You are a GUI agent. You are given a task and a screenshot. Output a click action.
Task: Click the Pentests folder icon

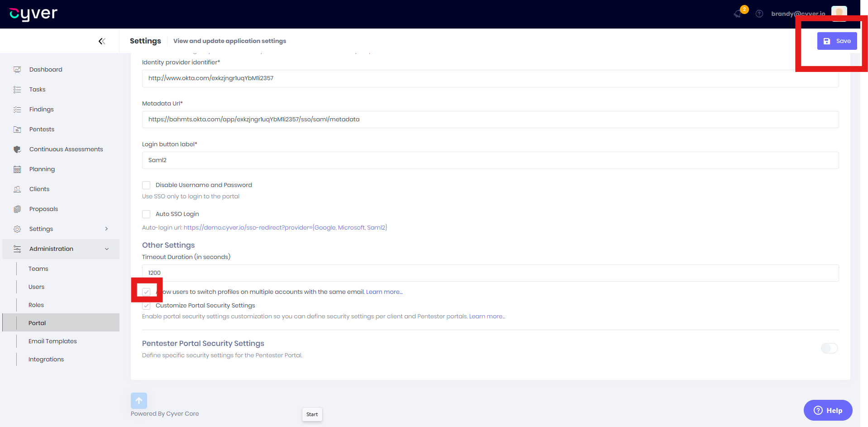pyautogui.click(x=17, y=130)
